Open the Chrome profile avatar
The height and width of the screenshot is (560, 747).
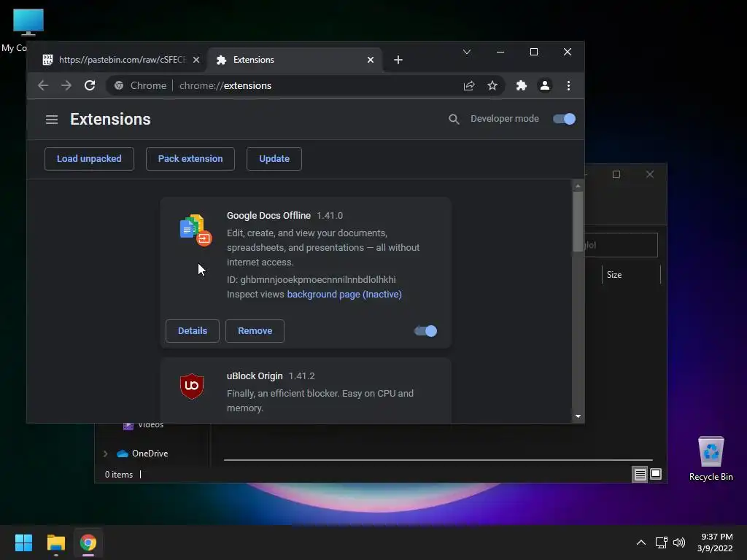544,86
